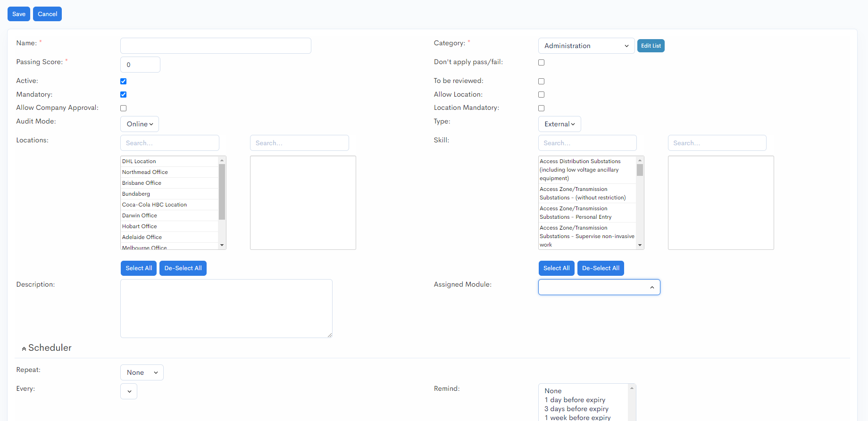868x421 pixels.
Task: Select Brisbane Office in locations
Action: point(169,183)
